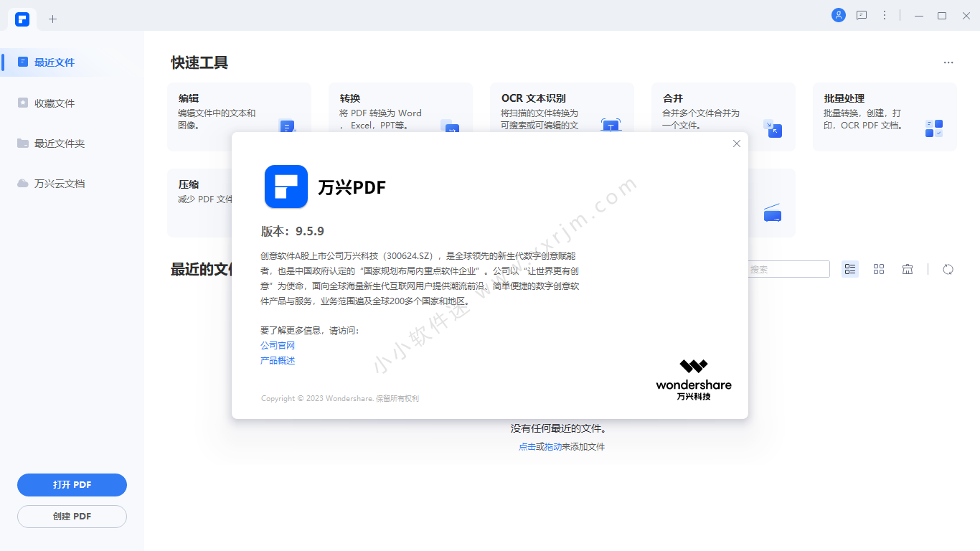980x551 pixels.
Task: Click the Wondershare 万兴科技 logo
Action: 694,380
